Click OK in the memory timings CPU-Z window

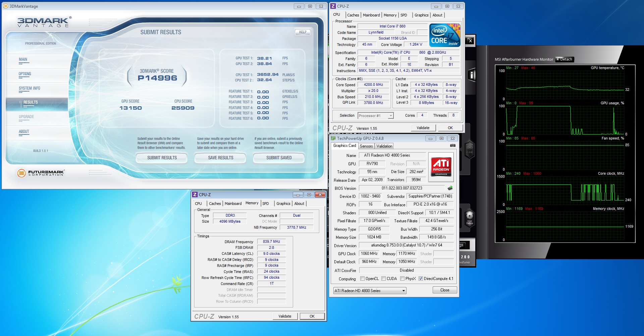coord(312,316)
